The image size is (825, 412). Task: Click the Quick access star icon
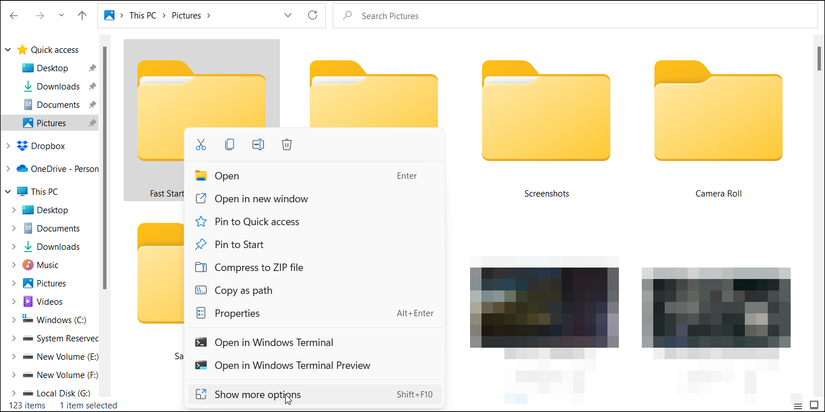[22, 50]
